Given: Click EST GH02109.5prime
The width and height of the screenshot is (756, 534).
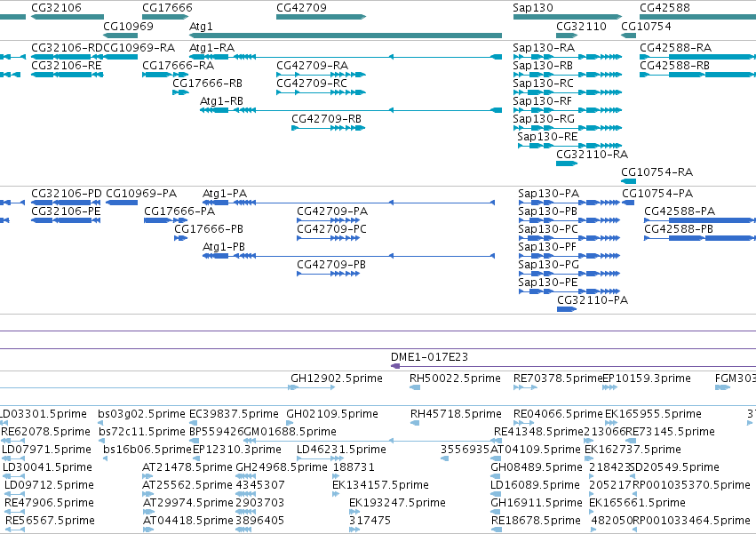Looking at the screenshot, I should 290,423.
